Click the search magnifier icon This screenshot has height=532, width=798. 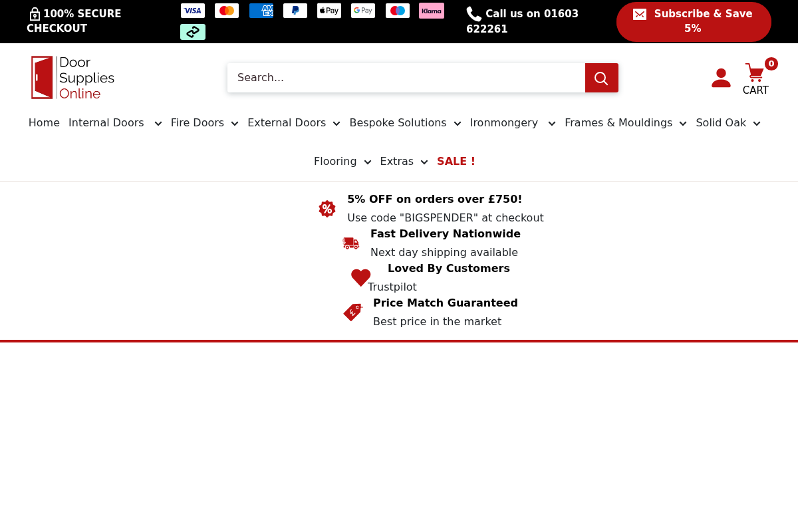pos(601,78)
